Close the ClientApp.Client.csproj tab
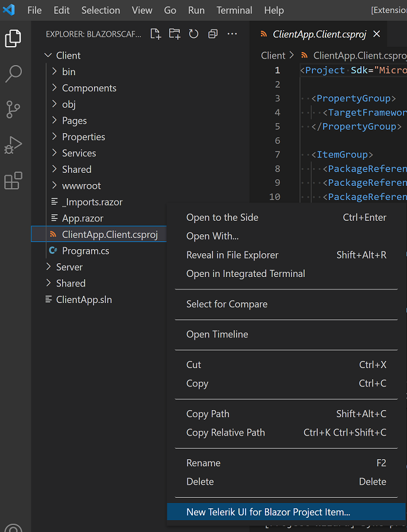 (x=376, y=34)
